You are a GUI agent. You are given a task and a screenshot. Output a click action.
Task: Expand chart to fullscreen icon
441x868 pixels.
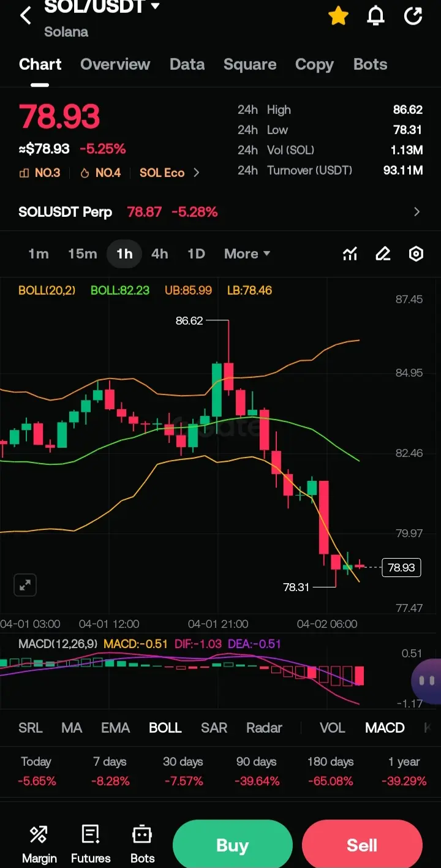click(25, 586)
